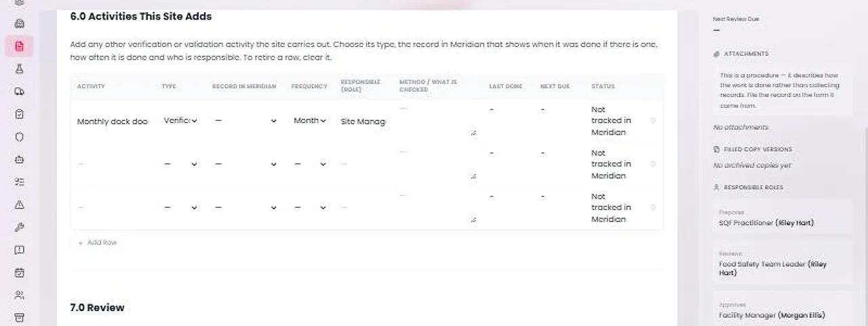
Task: Click the Food Safety Team Leader card
Action: pos(783,264)
